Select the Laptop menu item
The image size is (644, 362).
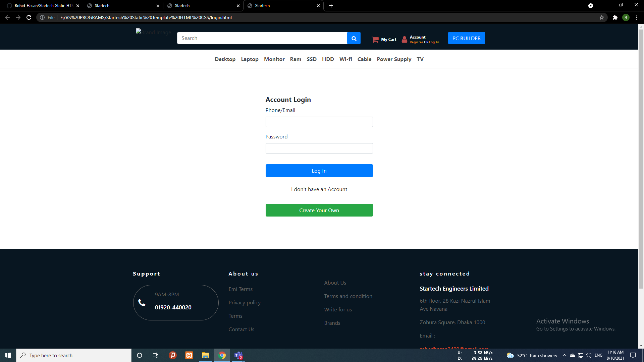coord(250,59)
